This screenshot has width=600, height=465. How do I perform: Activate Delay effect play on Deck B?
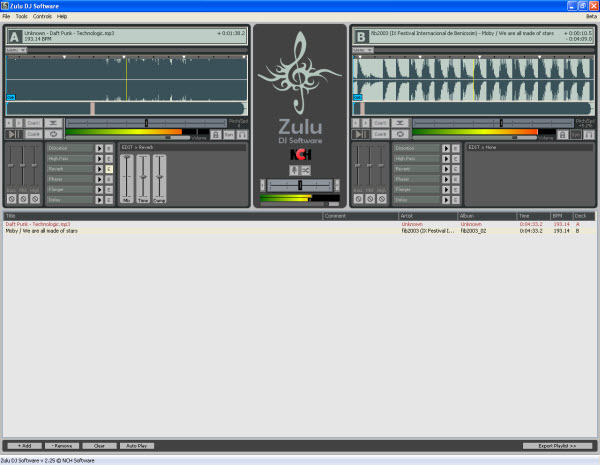click(446, 200)
